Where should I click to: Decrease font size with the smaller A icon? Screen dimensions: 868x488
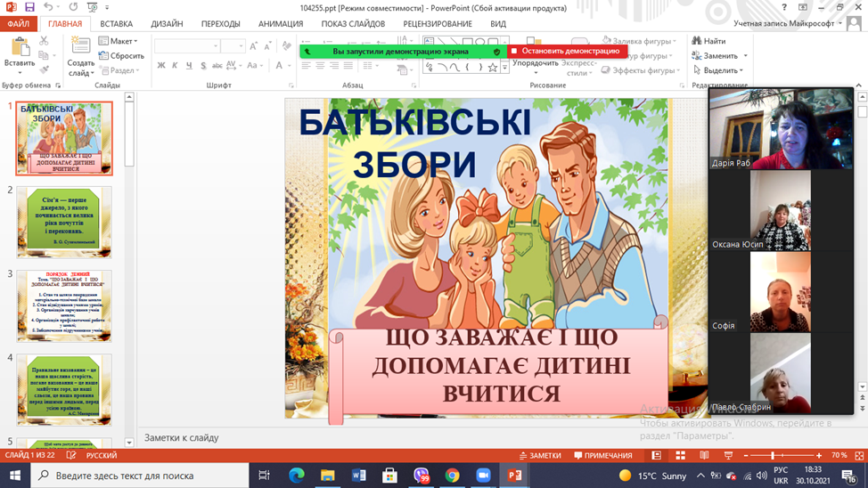[x=267, y=46]
